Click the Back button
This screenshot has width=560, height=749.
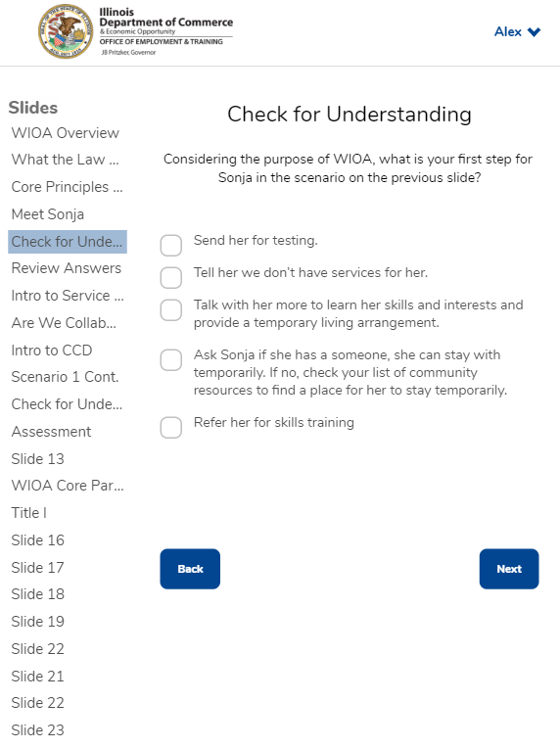190,569
